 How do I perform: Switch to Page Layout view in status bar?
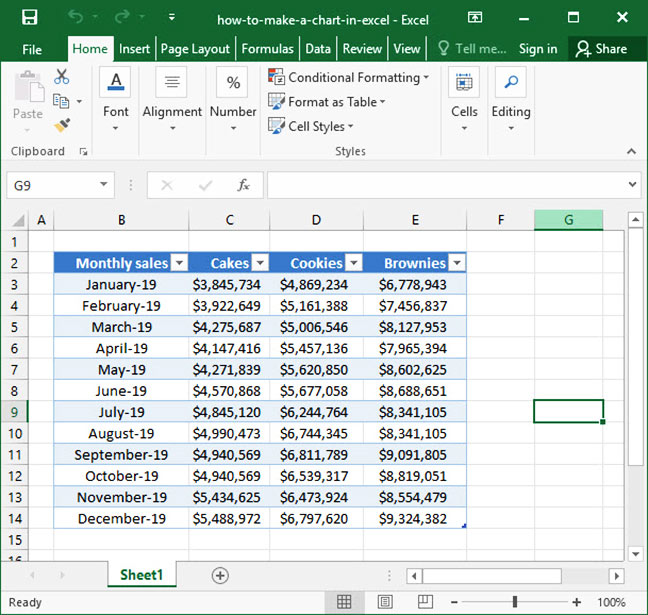click(x=384, y=602)
